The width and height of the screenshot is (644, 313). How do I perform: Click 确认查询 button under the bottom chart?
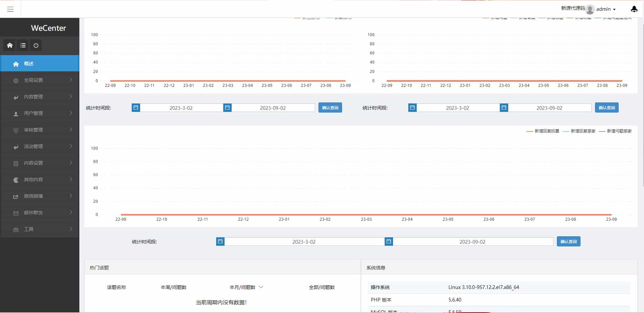568,242
